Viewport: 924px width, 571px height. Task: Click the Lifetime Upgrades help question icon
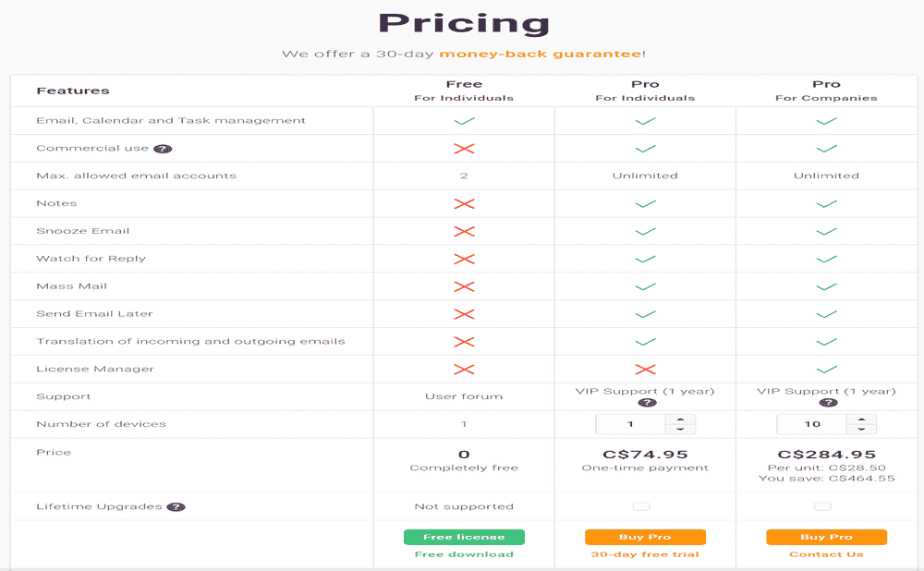[175, 507]
